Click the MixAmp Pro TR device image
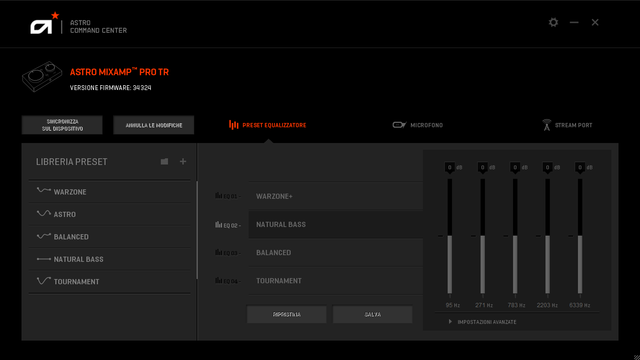Image resolution: width=640 pixels, height=360 pixels. pos(42,76)
